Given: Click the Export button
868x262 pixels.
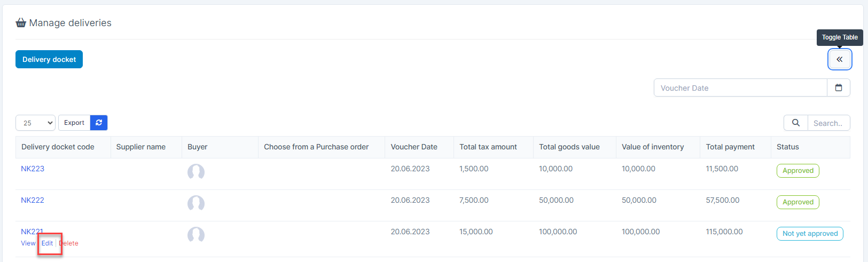Looking at the screenshot, I should 74,123.
